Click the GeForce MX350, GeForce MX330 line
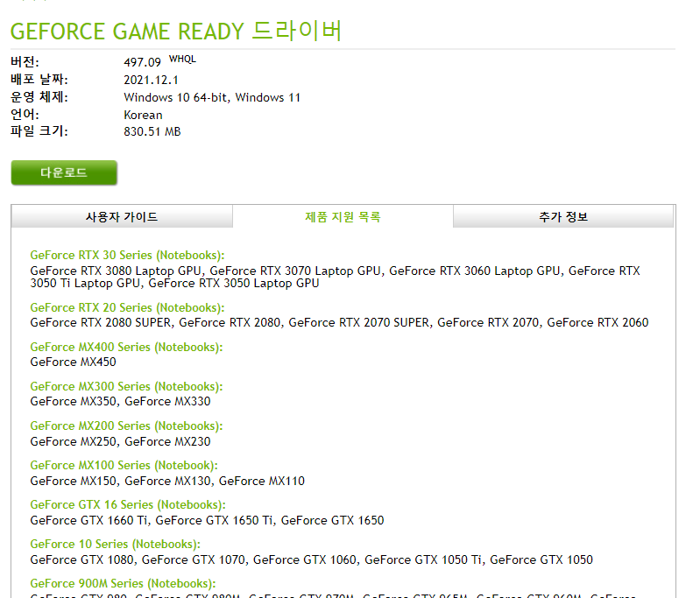The image size is (700, 598). tap(120, 401)
